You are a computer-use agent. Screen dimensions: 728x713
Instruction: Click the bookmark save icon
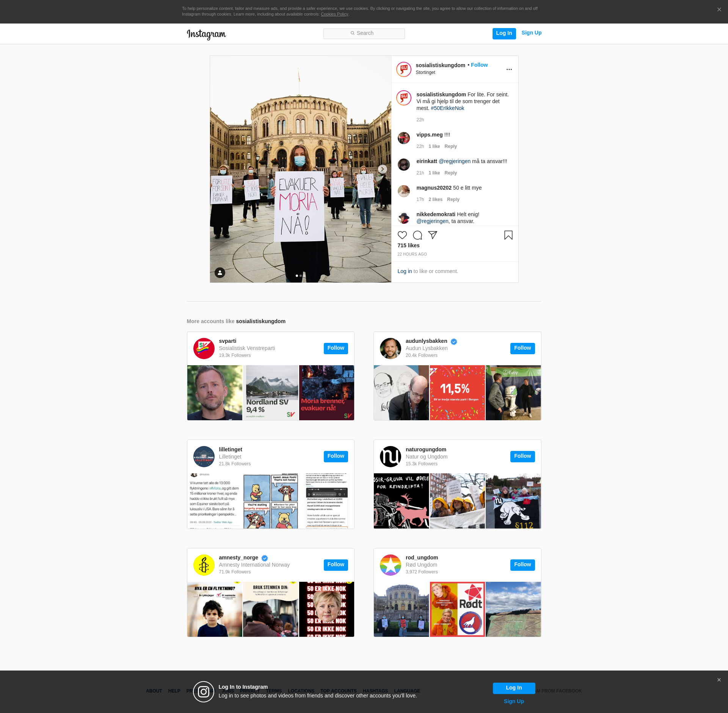click(x=508, y=235)
